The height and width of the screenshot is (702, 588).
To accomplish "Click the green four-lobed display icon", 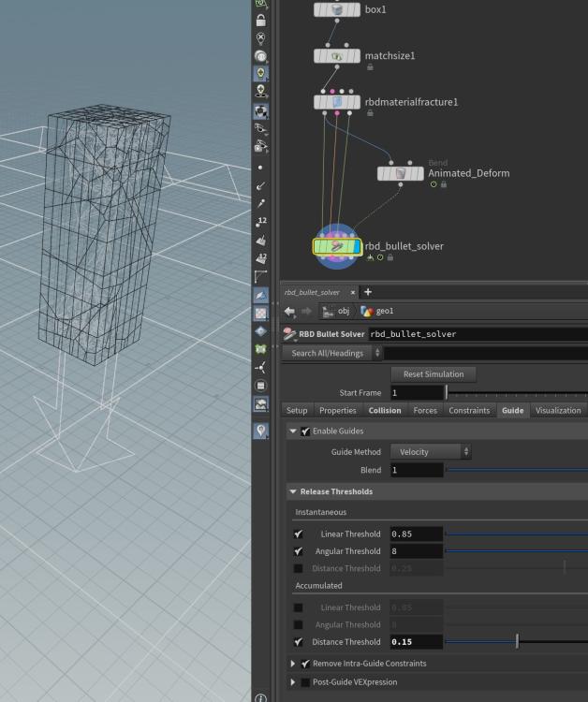I will click(x=260, y=349).
